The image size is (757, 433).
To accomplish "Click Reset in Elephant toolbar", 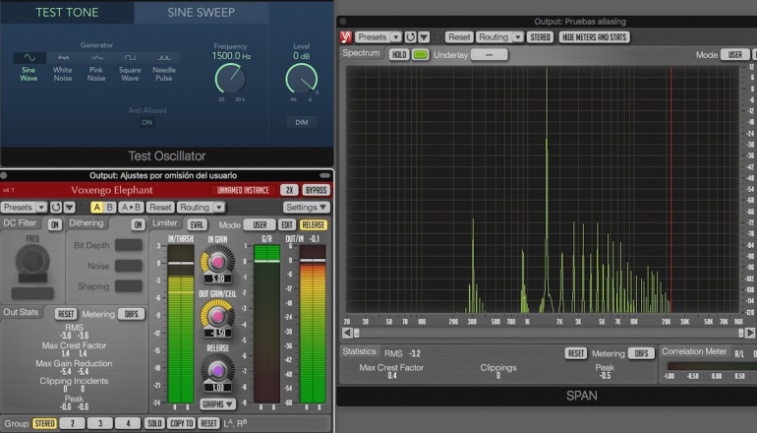I will 160,207.
